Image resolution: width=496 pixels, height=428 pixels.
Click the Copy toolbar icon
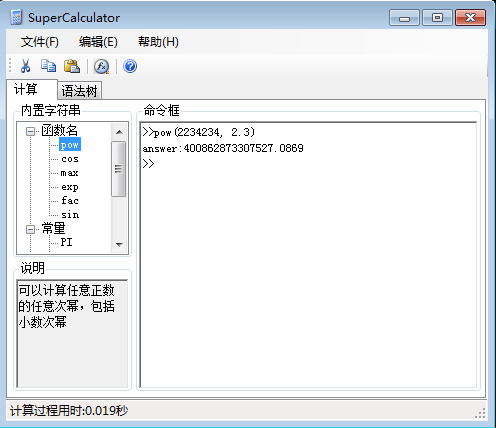click(x=49, y=66)
